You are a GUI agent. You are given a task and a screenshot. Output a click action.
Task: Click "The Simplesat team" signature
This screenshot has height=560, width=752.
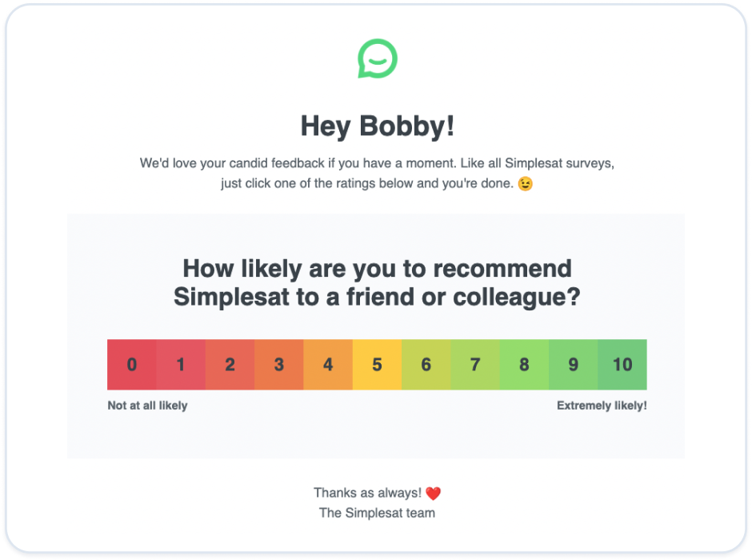[x=377, y=513]
